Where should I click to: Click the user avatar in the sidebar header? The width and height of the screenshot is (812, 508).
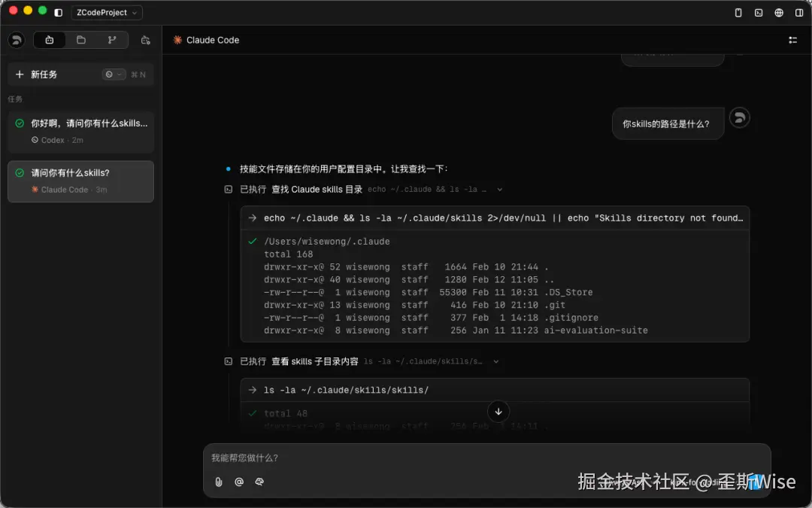17,40
